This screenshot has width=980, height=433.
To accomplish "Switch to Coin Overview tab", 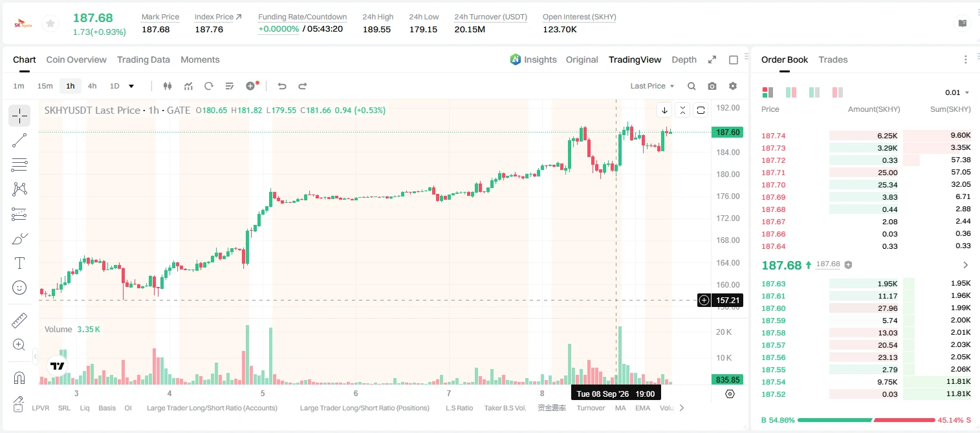I will pos(76,59).
